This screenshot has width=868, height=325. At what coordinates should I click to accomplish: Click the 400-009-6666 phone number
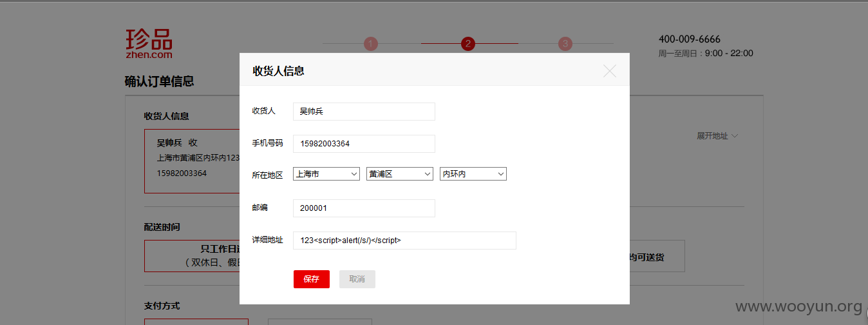coord(690,39)
